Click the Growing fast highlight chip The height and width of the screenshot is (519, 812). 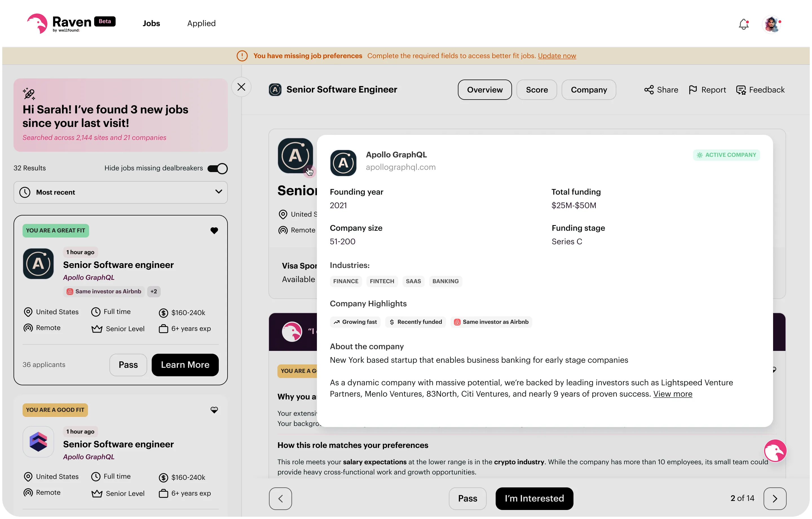pos(355,322)
